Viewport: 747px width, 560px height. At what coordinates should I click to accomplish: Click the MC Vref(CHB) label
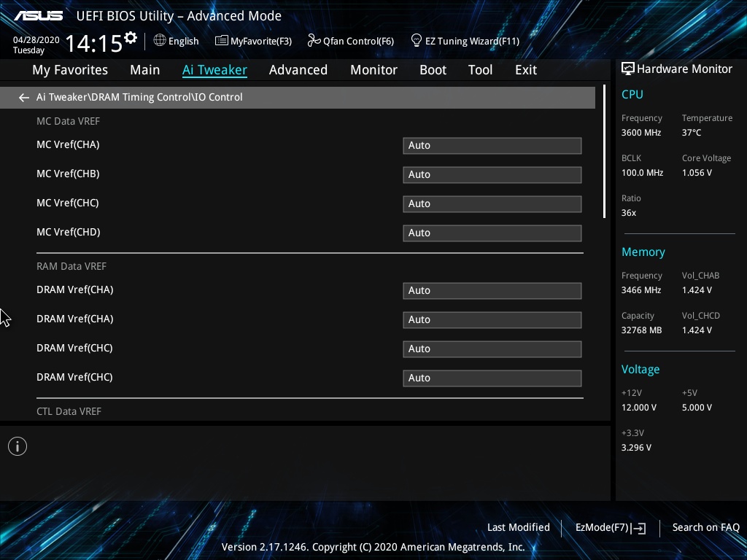coord(68,174)
